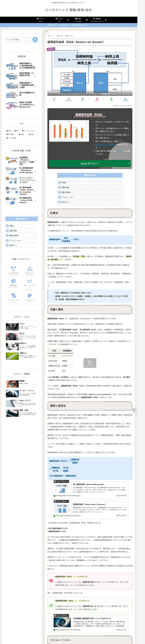Share the article on Facebook
Viewport: 145px width, 644px height.
point(68,99)
